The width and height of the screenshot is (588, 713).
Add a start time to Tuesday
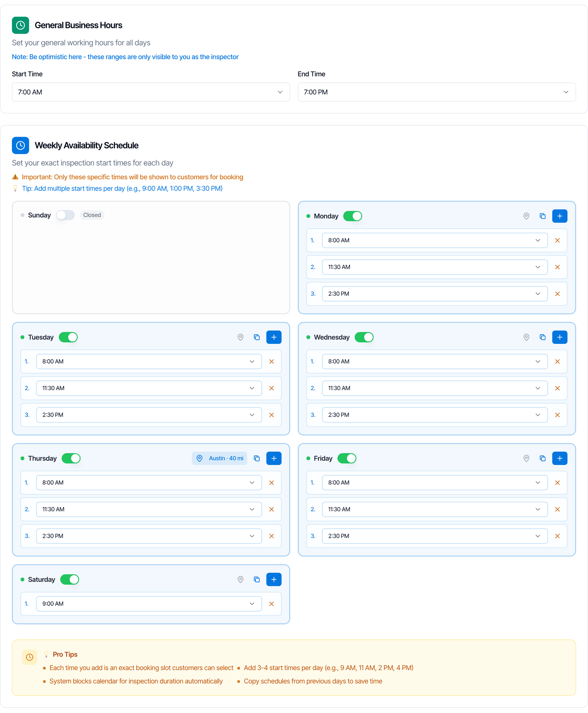tap(274, 337)
